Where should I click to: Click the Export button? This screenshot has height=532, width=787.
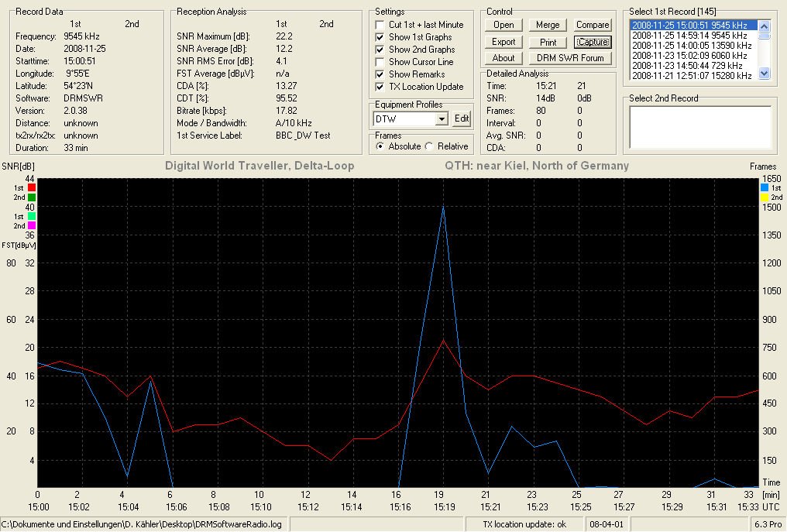pos(503,42)
